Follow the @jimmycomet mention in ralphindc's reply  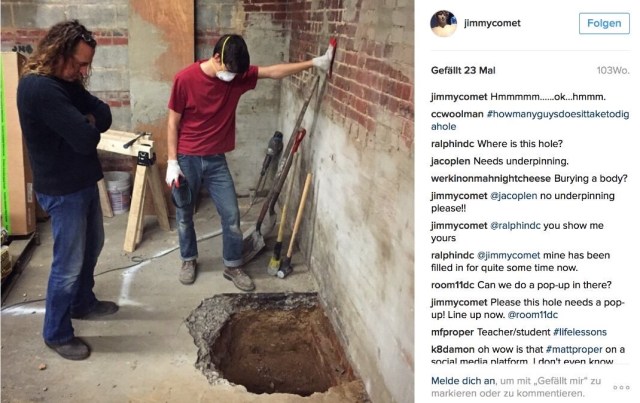509,256
